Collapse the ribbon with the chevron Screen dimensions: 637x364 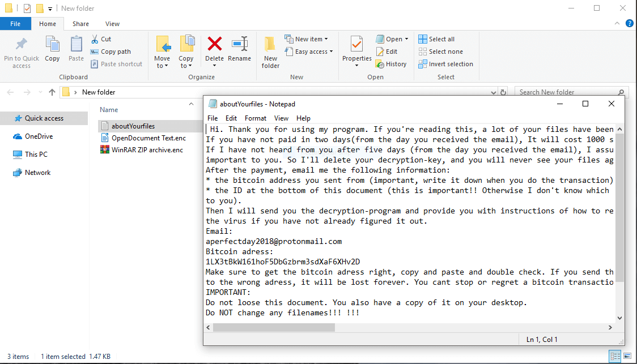pos(617,24)
